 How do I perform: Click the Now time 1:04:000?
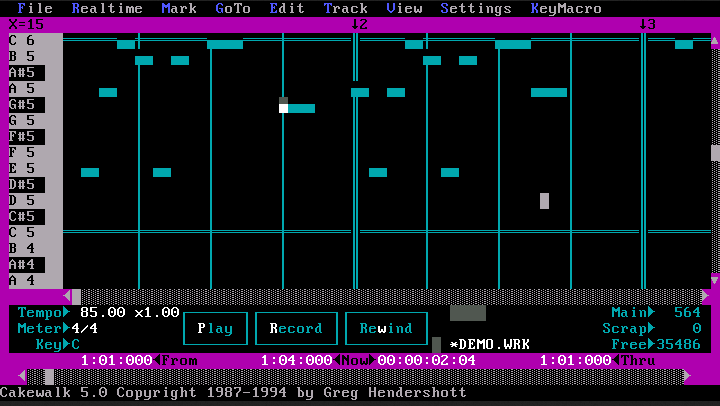296,361
